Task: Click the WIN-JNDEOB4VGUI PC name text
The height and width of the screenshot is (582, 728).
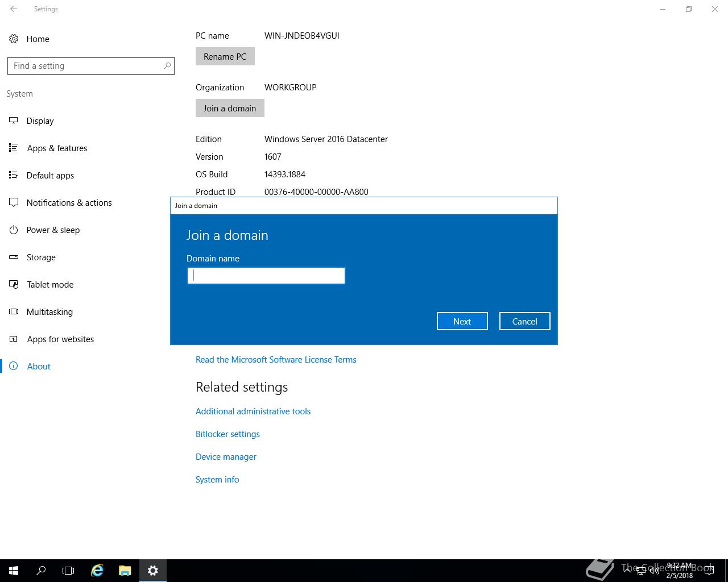Action: point(302,35)
